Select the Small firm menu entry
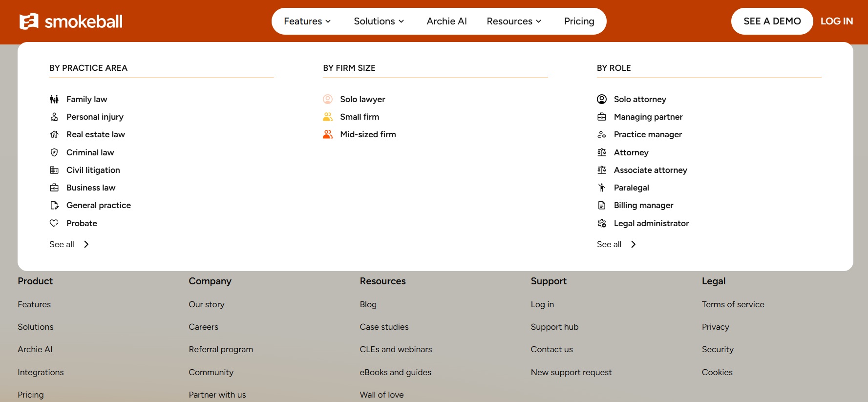 click(x=360, y=117)
